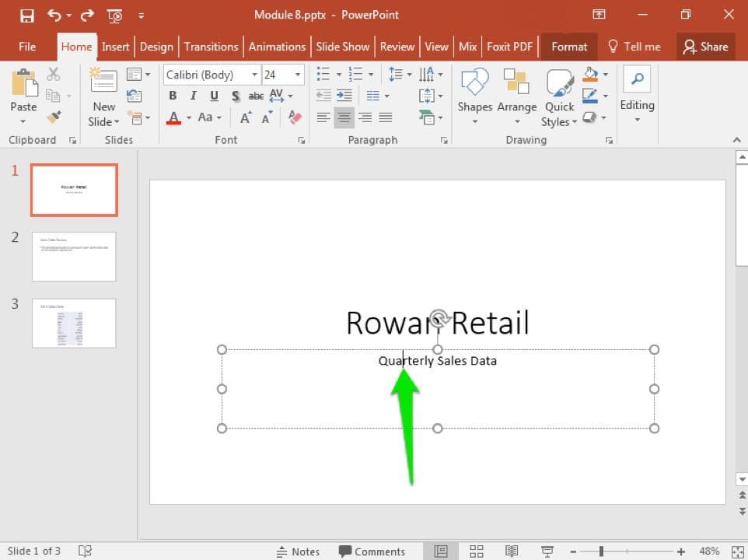Switch to the Insert tab
The image size is (748, 560).
pyautogui.click(x=115, y=47)
